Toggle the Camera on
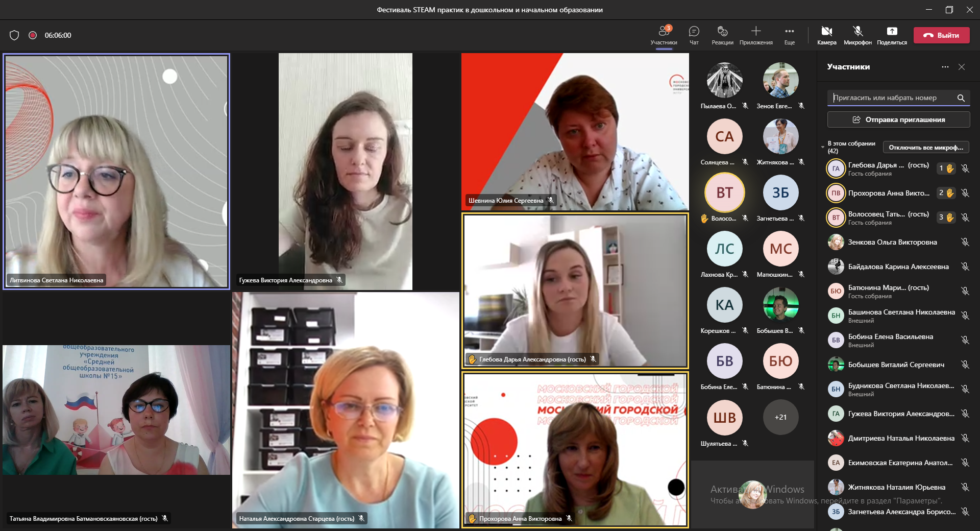The height and width of the screenshot is (531, 980). (x=826, y=35)
